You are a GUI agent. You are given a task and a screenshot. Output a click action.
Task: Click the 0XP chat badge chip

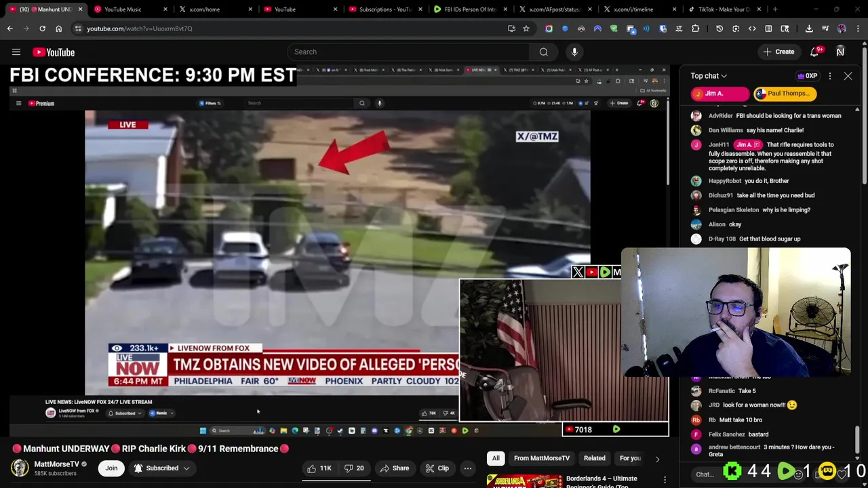(x=807, y=76)
